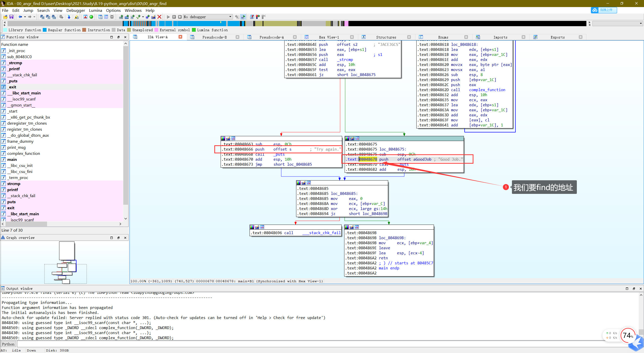
Task: Click the Terminate process stop icon
Action: (x=180, y=17)
